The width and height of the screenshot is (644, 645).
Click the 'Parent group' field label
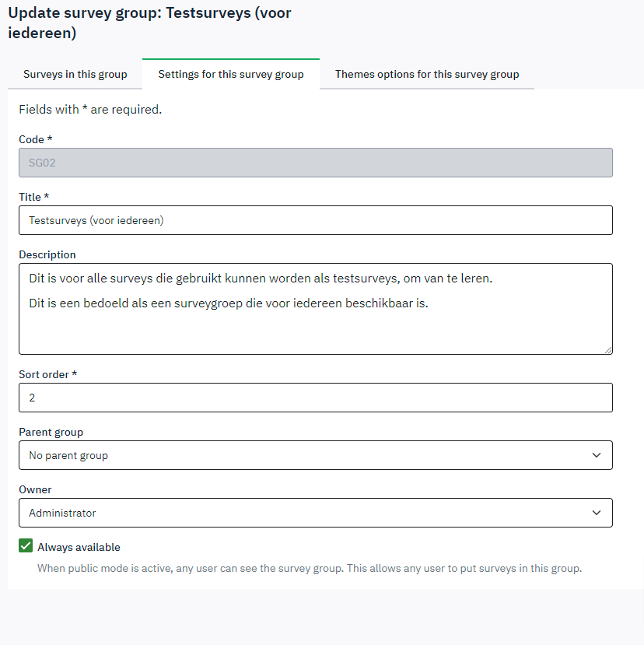pos(51,432)
